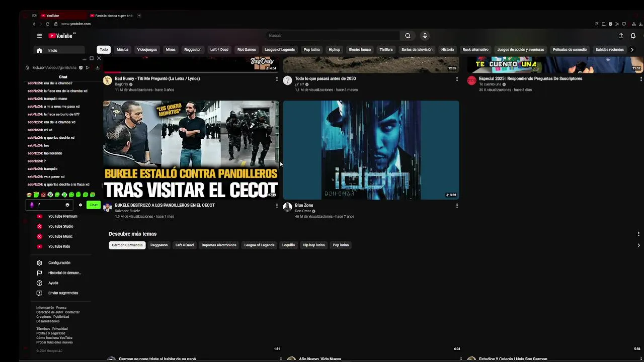Open Descubre más temas options menu
644x362 pixels.
pyautogui.click(x=638, y=234)
